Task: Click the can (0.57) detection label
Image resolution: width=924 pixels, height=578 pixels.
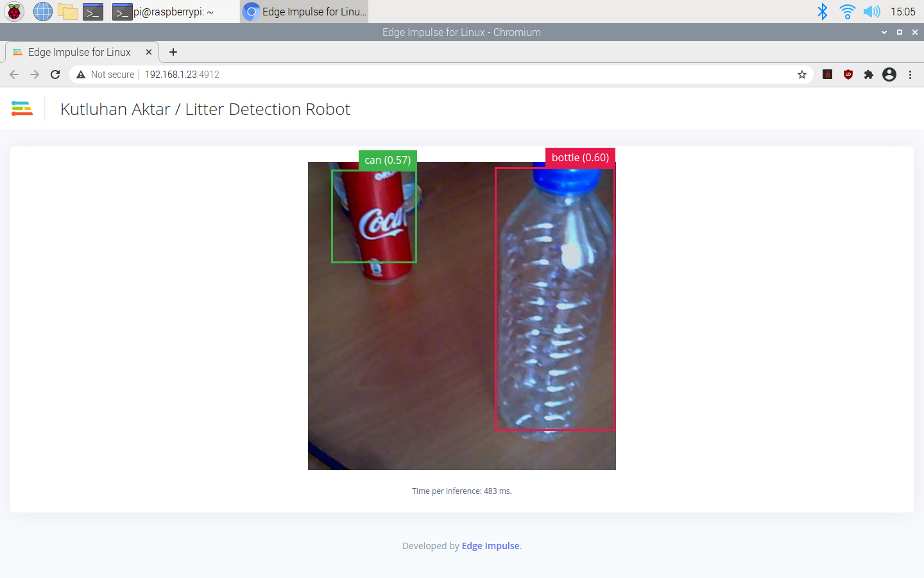Action: 388,160
